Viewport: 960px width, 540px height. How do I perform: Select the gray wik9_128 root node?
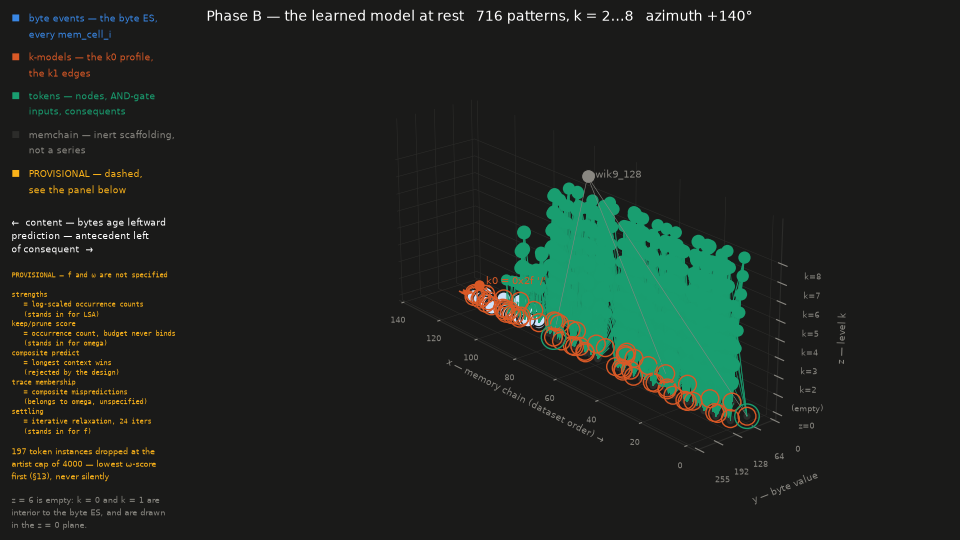coord(588,176)
